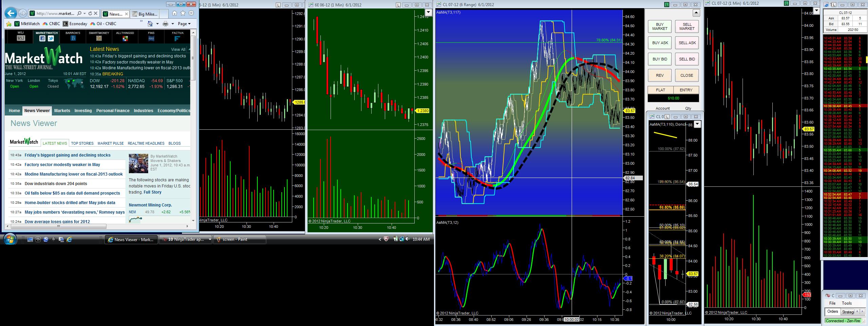This screenshot has width=868, height=326.
Task: Switch to the Big Mike browser tab
Action: pos(144,14)
